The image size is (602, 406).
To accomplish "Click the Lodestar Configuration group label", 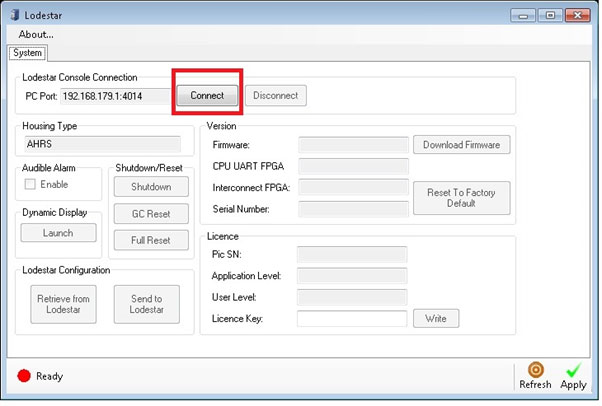I will (x=66, y=270).
